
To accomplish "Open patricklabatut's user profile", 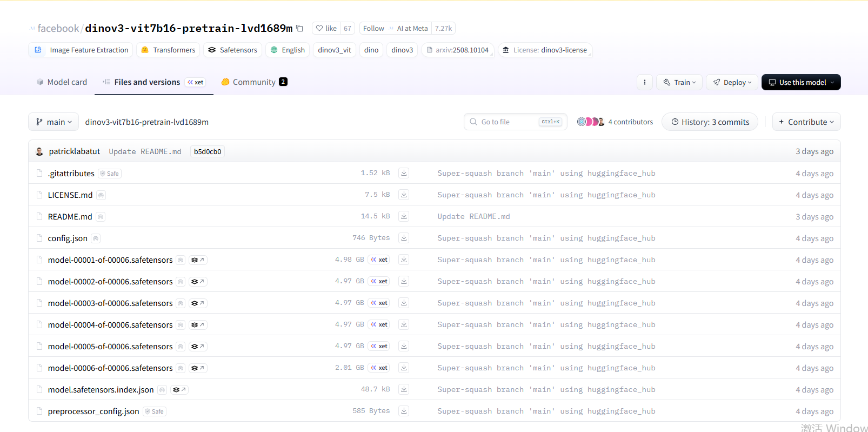I will (75, 151).
